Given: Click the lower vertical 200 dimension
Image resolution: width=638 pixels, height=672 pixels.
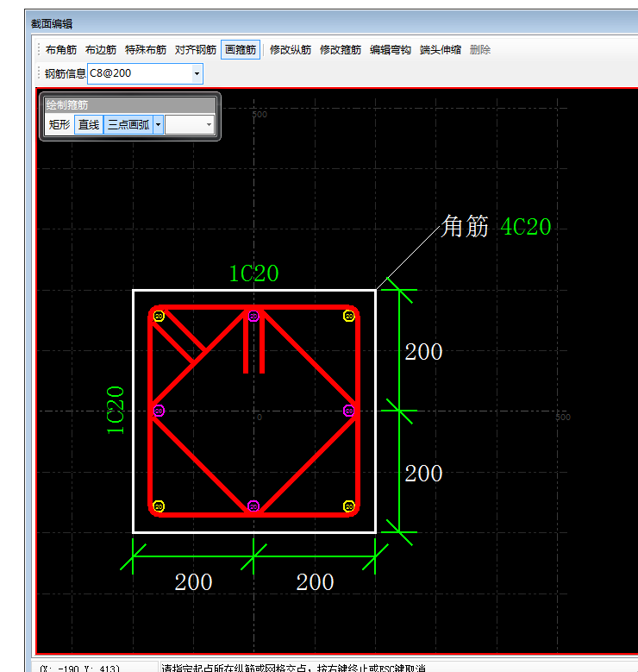Looking at the screenshot, I should [423, 474].
